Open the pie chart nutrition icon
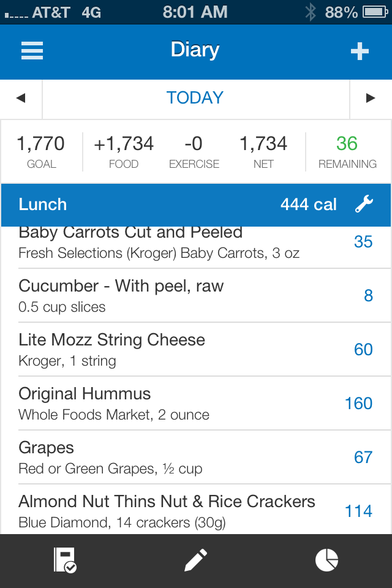This screenshot has height=588, width=392. point(326,560)
